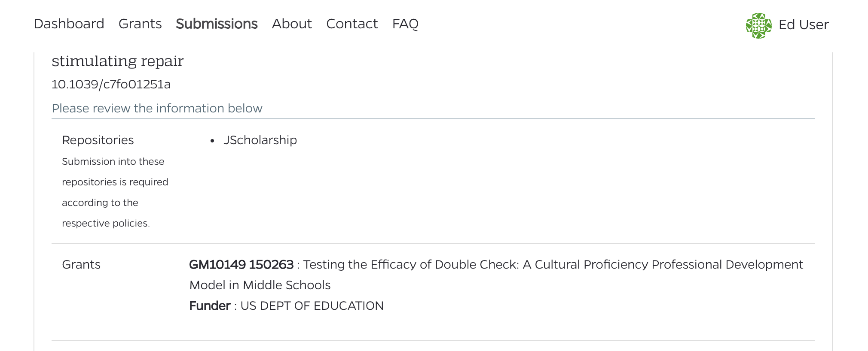
Task: Click the Ed User account name
Action: [x=803, y=25]
